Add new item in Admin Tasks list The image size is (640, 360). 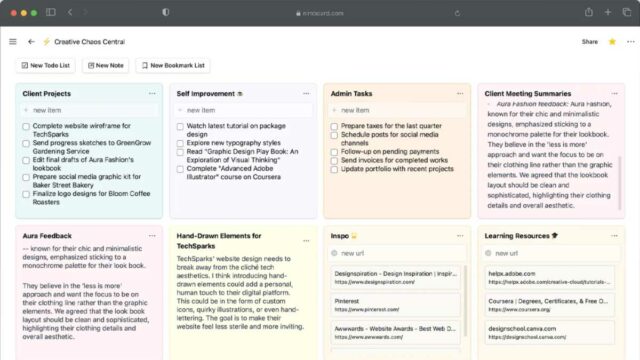(397, 110)
